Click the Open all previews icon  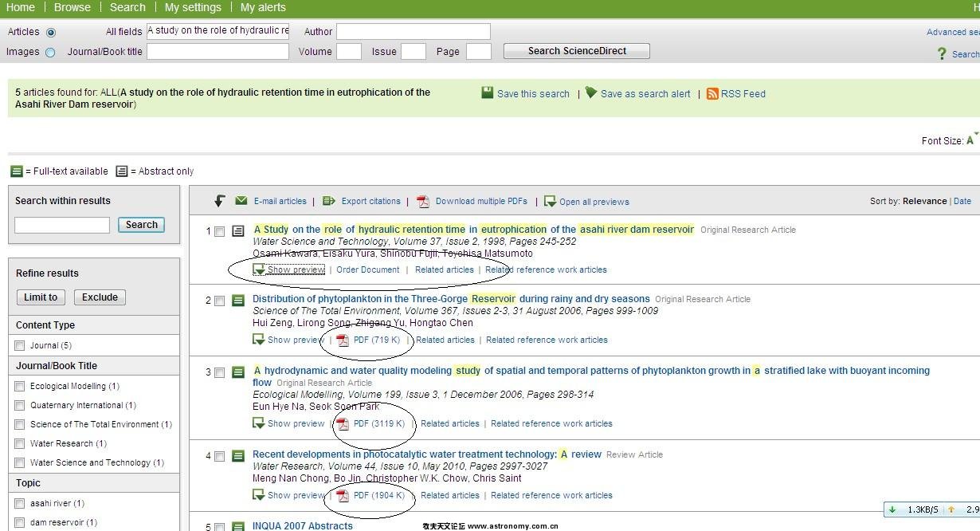point(550,202)
